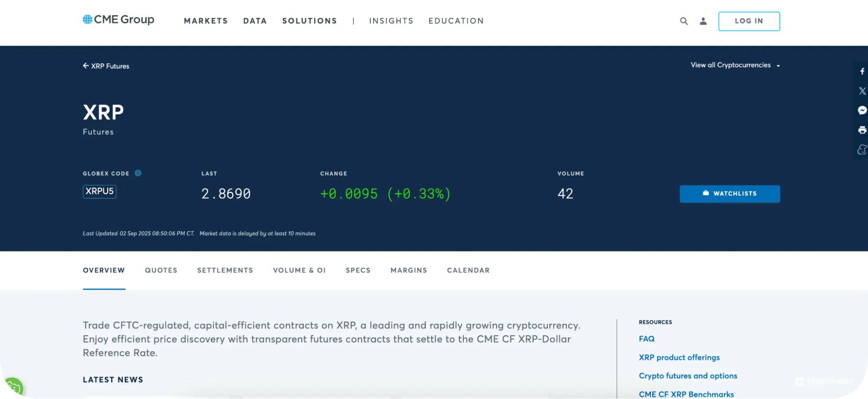The width and height of the screenshot is (868, 399).
Task: Send page through the Messenger share icon
Action: tap(862, 110)
